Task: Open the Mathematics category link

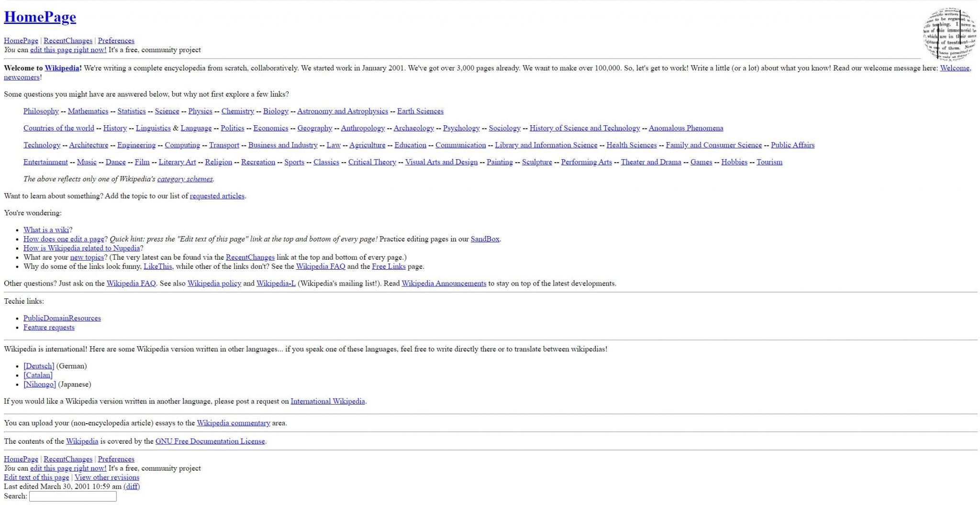Action: point(88,111)
